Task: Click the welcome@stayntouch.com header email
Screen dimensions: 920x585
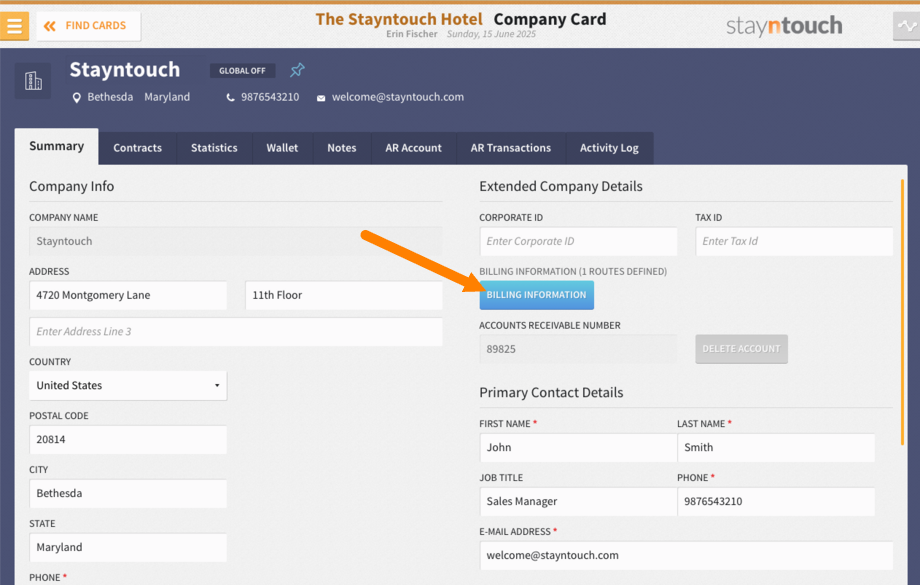Action: tap(398, 97)
